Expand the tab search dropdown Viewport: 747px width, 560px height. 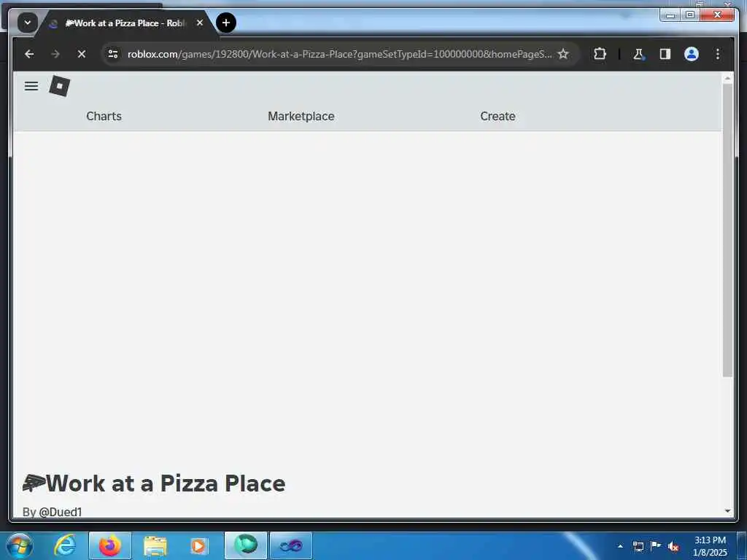tap(28, 23)
